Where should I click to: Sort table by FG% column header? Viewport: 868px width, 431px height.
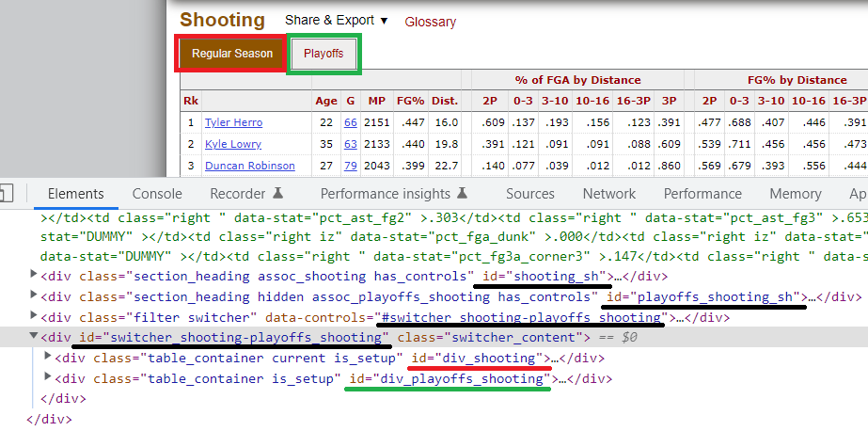[x=411, y=101]
